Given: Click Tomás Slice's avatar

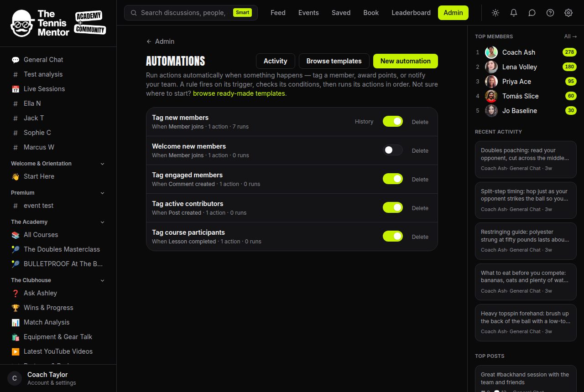Looking at the screenshot, I should click(x=491, y=96).
